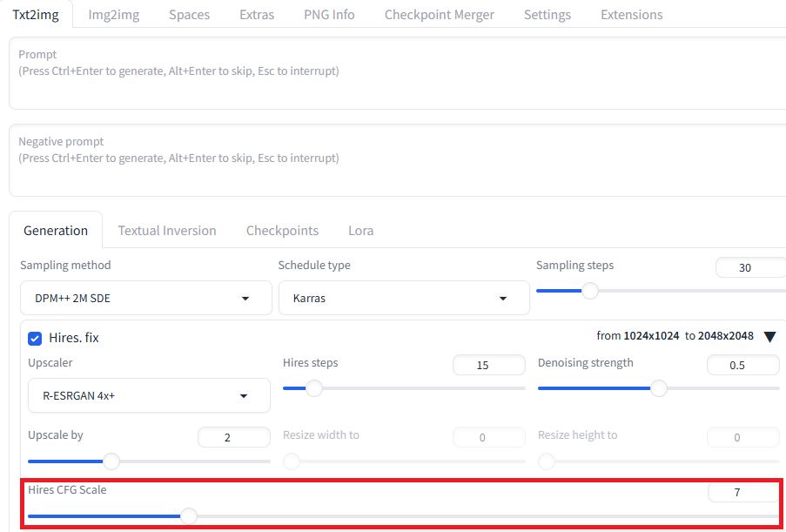This screenshot has height=532, width=786.
Task: Switch to the Img2img tab
Action: click(x=114, y=15)
